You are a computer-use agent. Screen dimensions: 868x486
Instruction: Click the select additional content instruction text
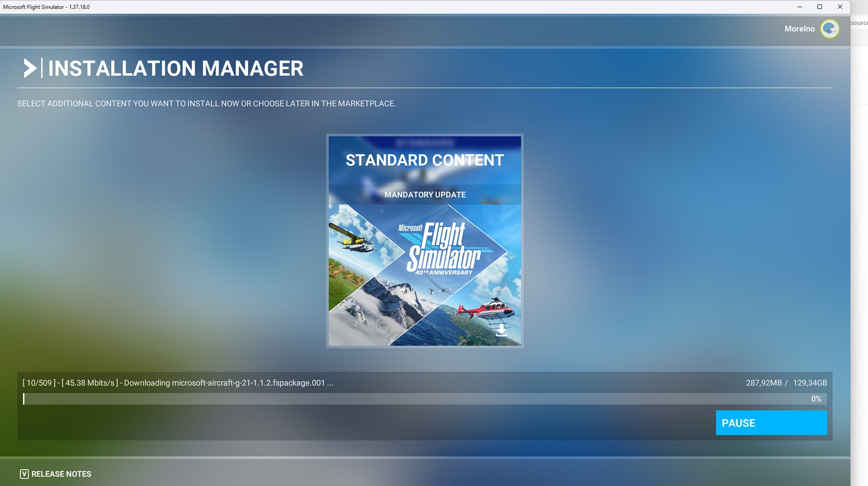click(x=206, y=103)
